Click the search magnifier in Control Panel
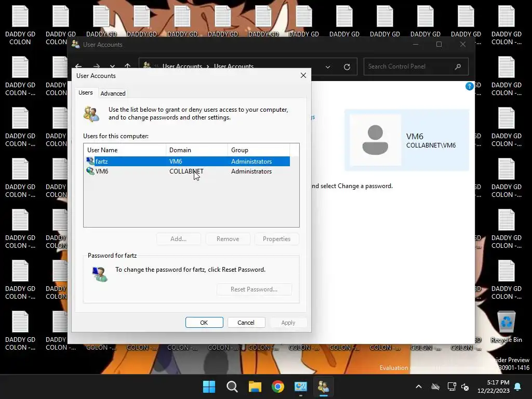532x399 pixels. point(458,66)
